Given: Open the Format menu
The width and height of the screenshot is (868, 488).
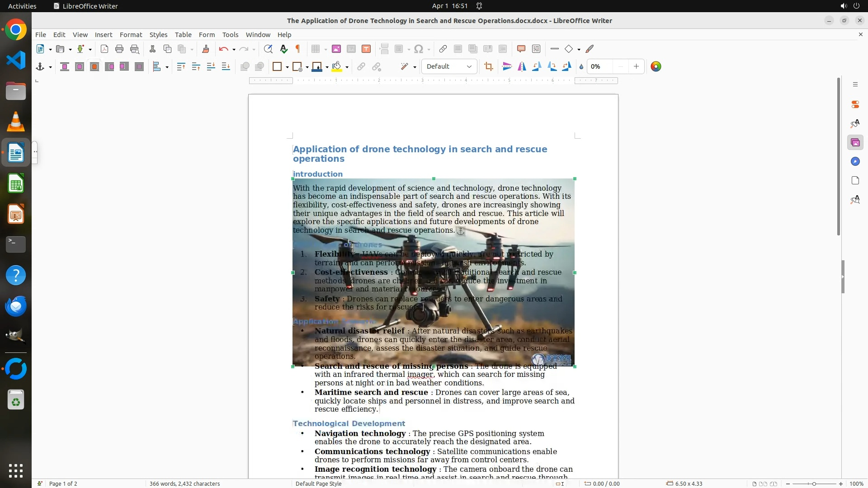Looking at the screenshot, I should pos(131,35).
